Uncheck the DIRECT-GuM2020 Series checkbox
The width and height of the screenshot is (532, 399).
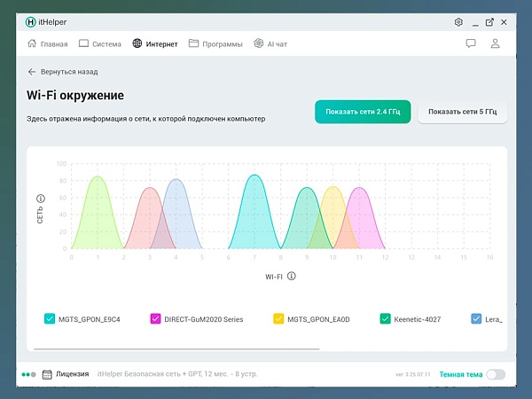click(156, 318)
